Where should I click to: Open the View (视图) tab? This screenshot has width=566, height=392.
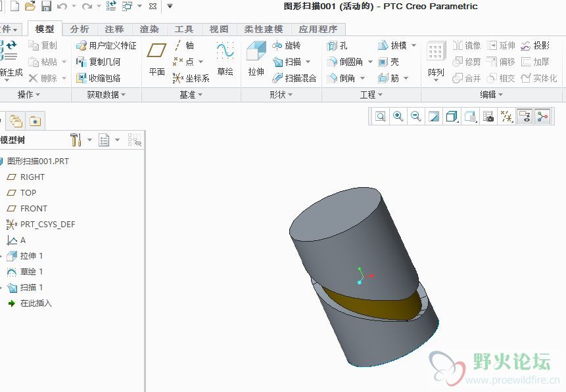click(219, 29)
